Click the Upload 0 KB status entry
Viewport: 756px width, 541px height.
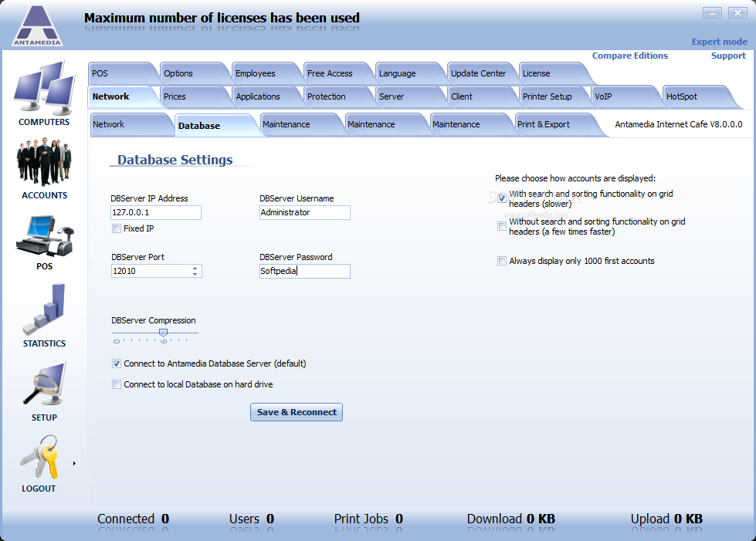pos(666,519)
